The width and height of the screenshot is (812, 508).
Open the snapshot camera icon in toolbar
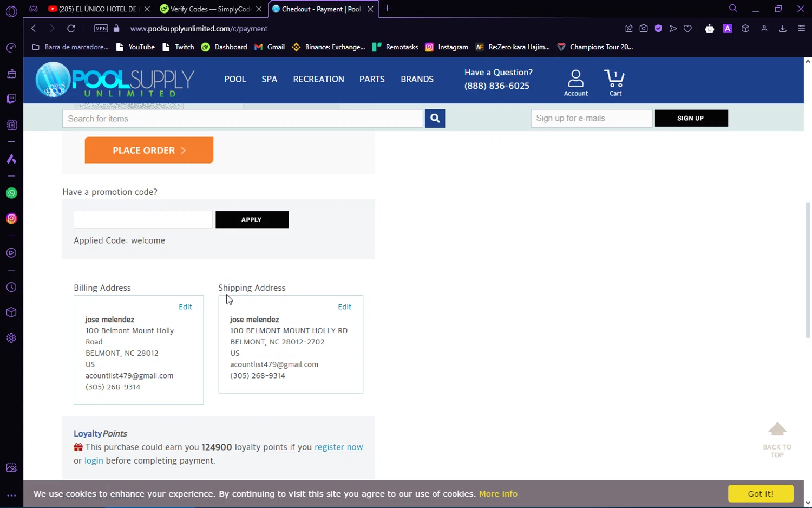coord(644,29)
